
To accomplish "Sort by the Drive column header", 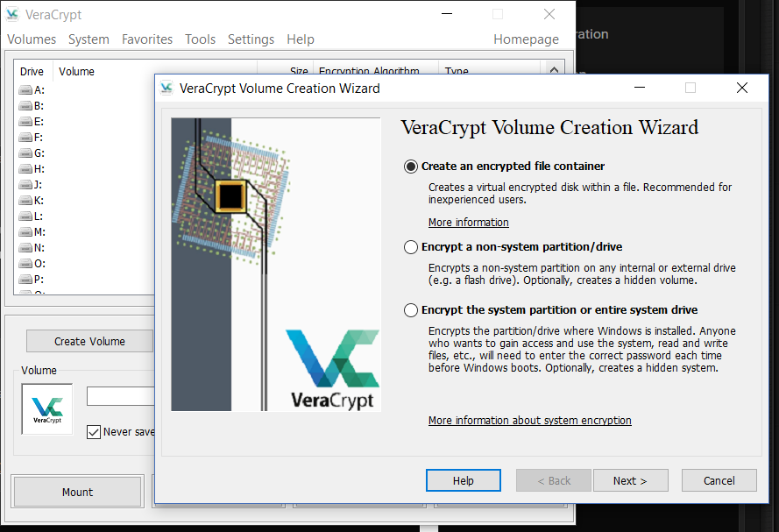I will [32, 72].
